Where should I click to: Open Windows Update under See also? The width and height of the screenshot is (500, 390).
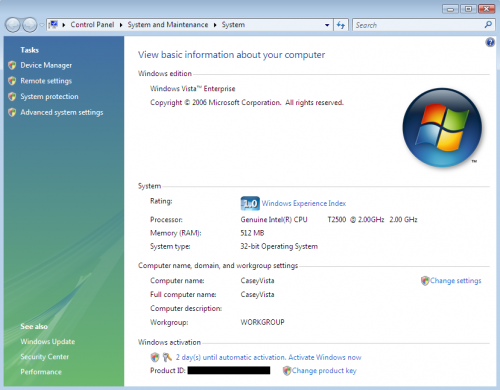(48, 342)
